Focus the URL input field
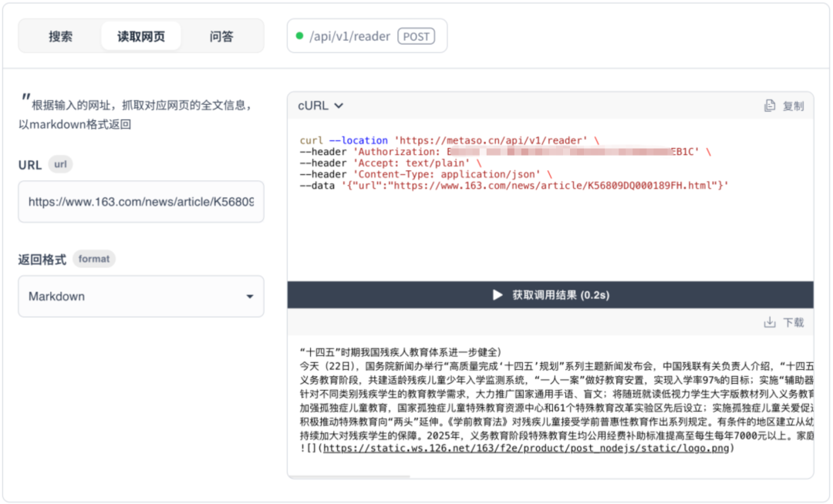Screen dimensions: 833x504 coord(141,202)
